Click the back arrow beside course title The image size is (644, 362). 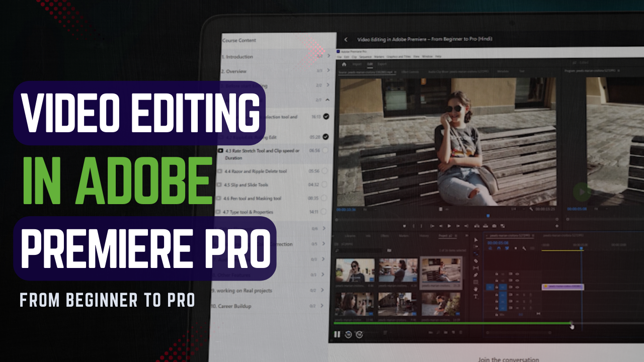click(x=346, y=39)
